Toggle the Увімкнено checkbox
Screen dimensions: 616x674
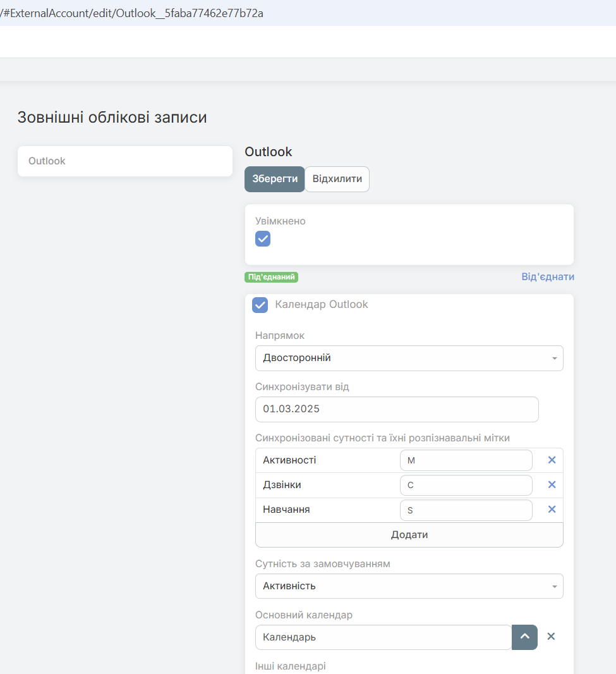(263, 238)
